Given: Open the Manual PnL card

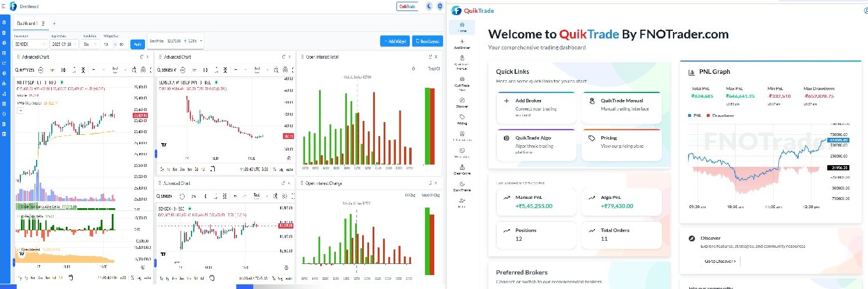Looking at the screenshot, I should tap(537, 201).
